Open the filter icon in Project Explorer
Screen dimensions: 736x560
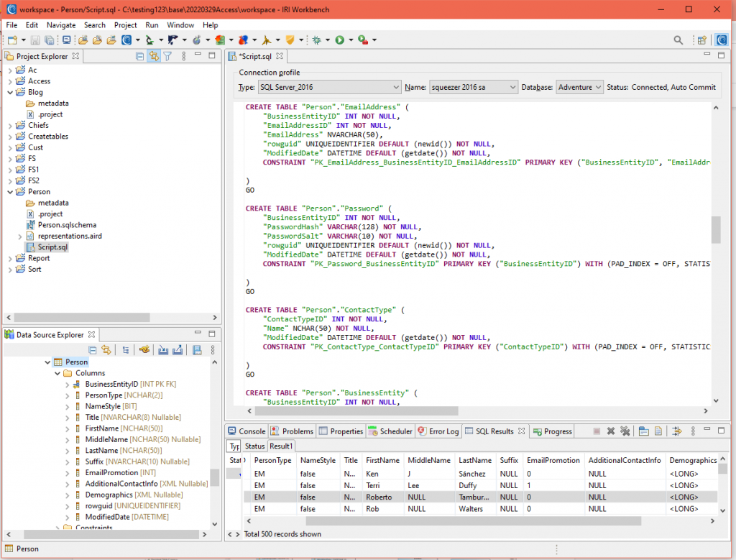click(167, 56)
